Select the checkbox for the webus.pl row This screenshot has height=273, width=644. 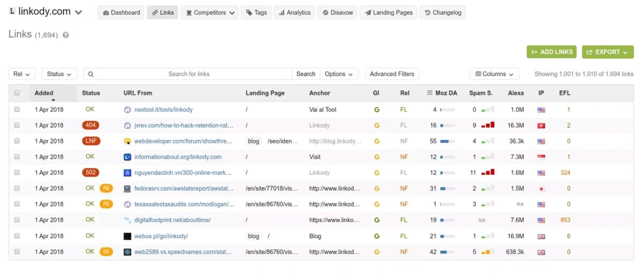click(x=17, y=236)
